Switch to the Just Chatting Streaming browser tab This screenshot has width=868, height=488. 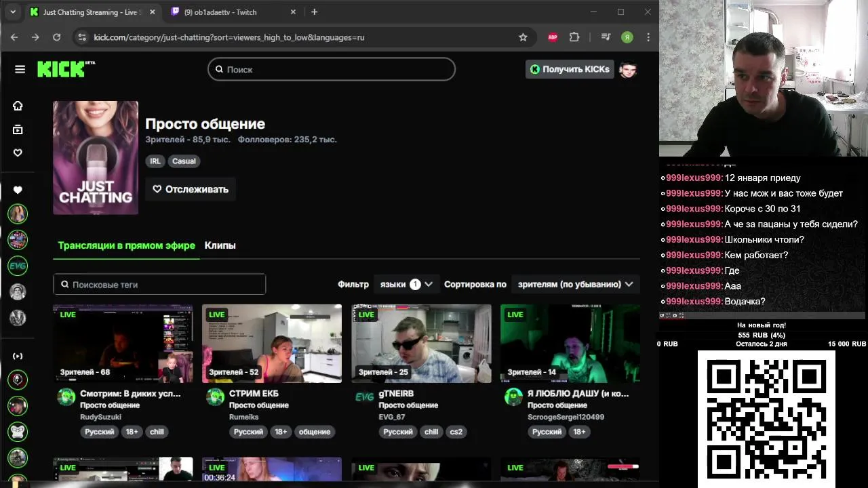tap(92, 12)
